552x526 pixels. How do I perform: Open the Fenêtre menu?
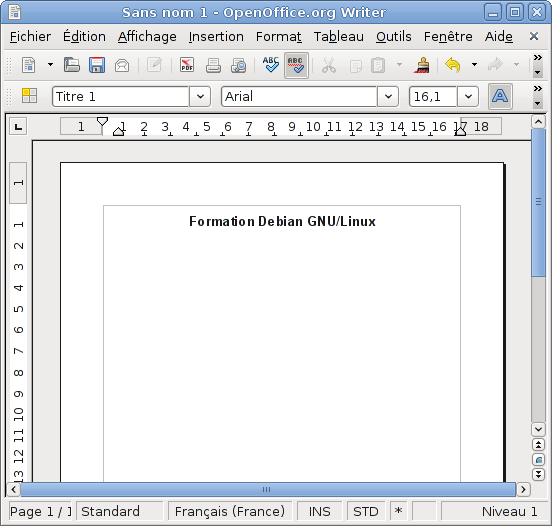click(x=448, y=37)
